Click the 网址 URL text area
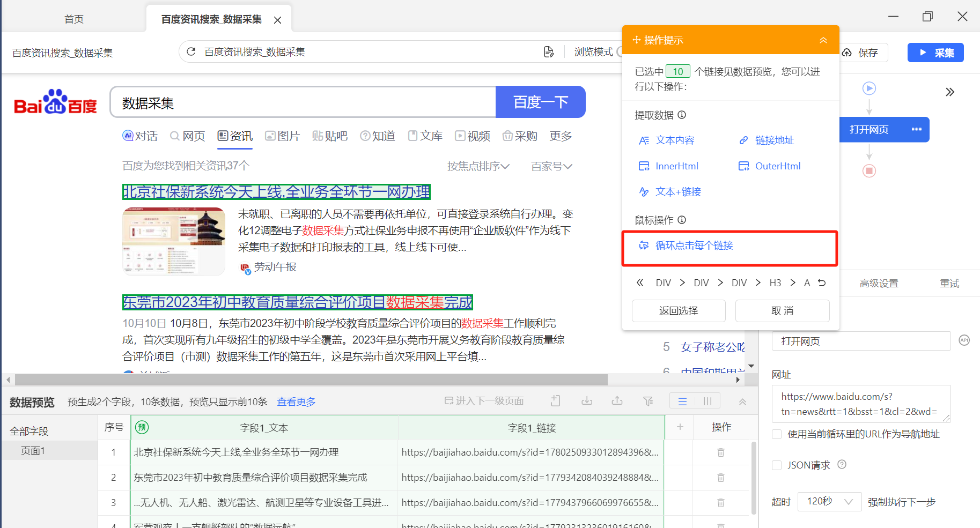 pos(861,404)
